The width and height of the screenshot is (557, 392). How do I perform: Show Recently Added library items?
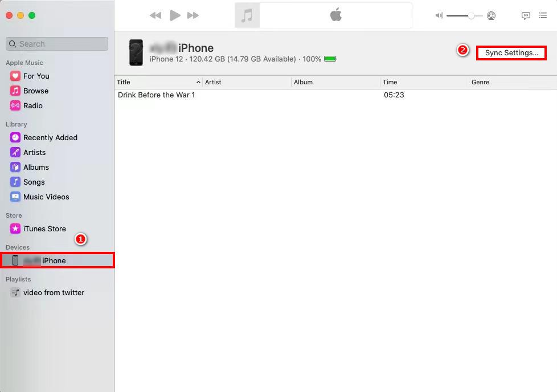[x=50, y=137]
